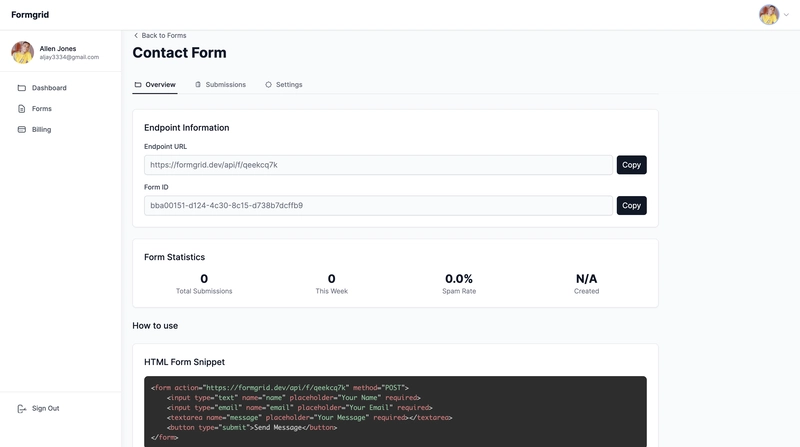Viewport: 800px width, 447px height.
Task: Click the Submissions tab clipboard icon
Action: [x=198, y=85]
